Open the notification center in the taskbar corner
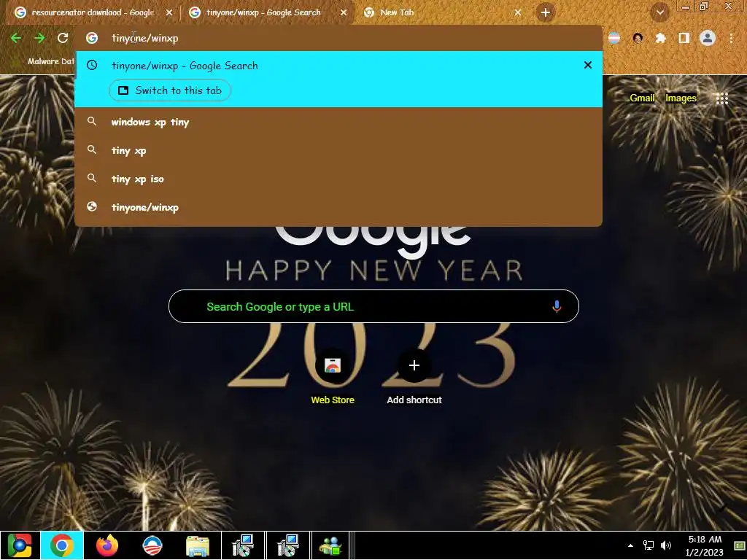The image size is (747, 560). coord(739,545)
